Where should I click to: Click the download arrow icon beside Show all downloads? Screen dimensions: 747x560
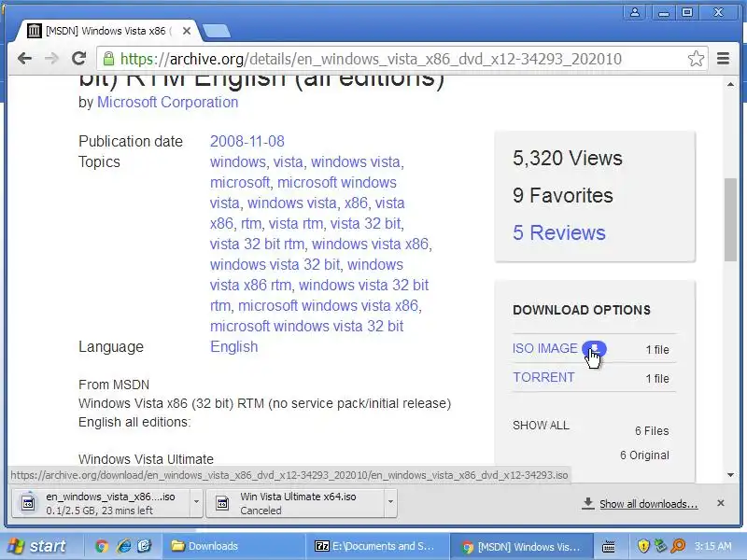588,503
